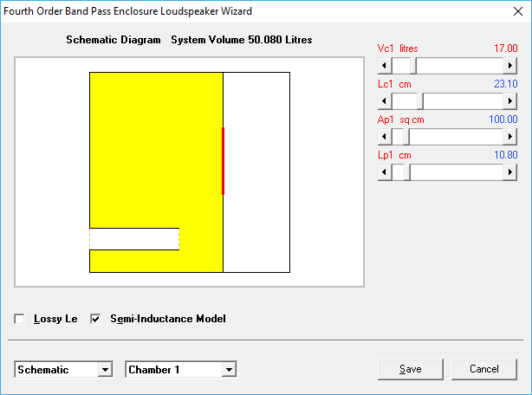
Task: Click the Save button
Action: [x=411, y=369]
